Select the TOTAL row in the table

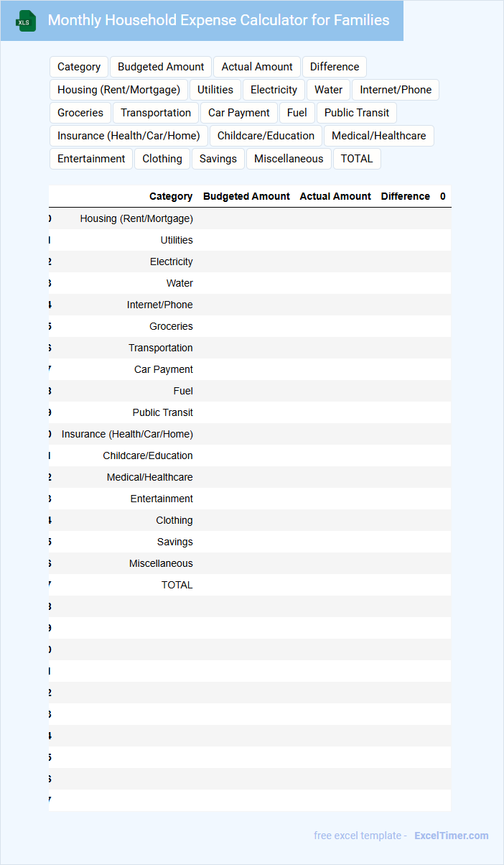pyautogui.click(x=177, y=585)
